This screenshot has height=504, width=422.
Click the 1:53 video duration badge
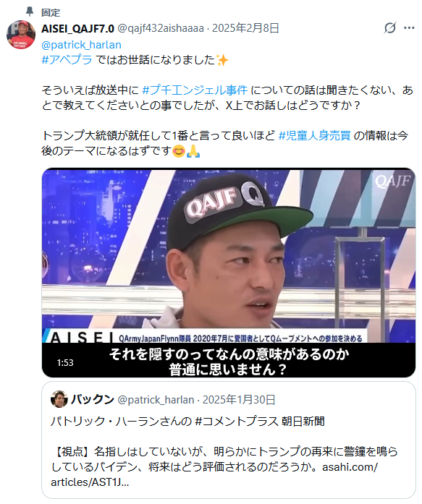65,362
